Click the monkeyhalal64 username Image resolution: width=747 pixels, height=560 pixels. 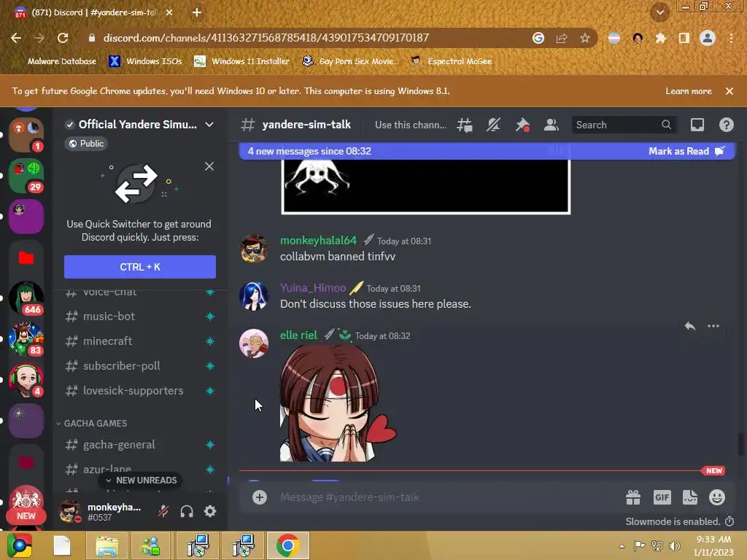tap(318, 241)
